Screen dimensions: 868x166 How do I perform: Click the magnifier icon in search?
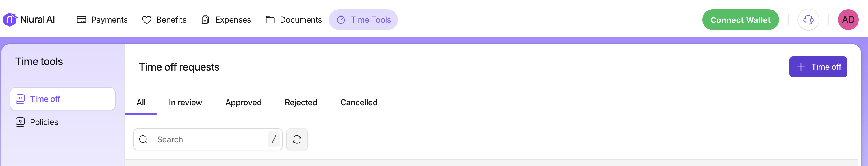(144, 139)
